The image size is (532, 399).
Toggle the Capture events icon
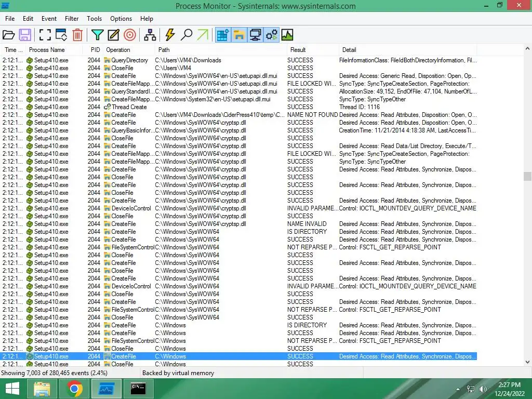click(x=45, y=35)
